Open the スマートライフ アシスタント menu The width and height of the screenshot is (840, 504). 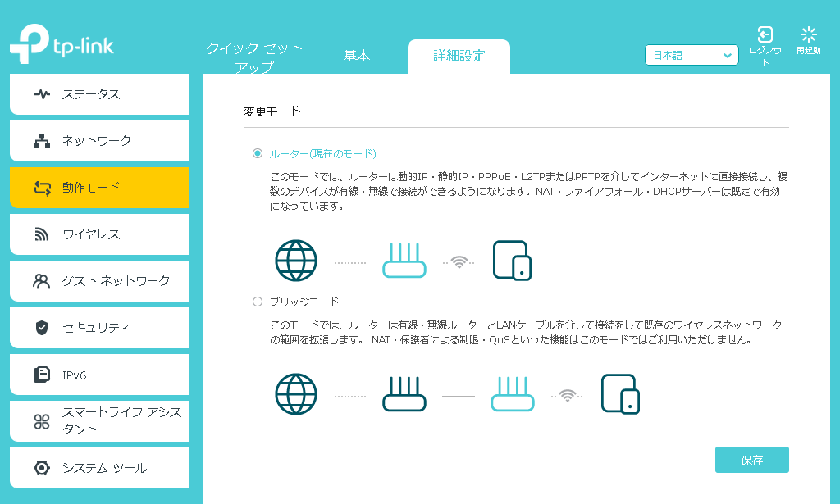[x=98, y=421]
